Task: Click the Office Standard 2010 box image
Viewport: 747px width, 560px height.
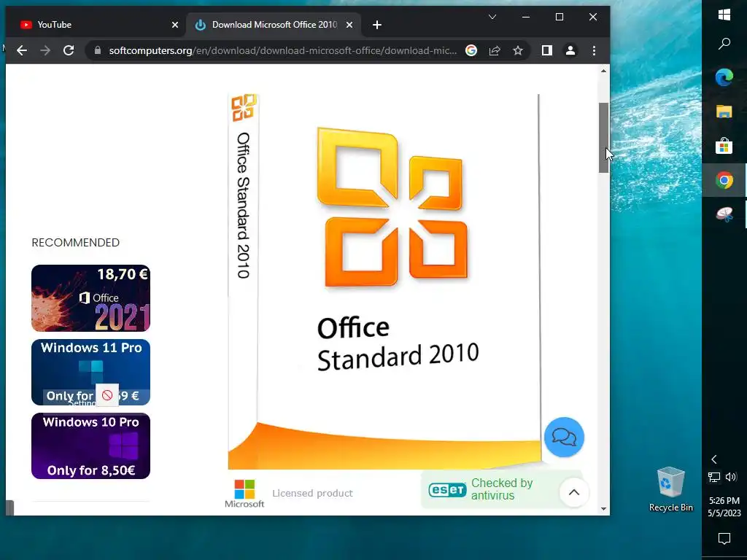Action: coord(385,281)
